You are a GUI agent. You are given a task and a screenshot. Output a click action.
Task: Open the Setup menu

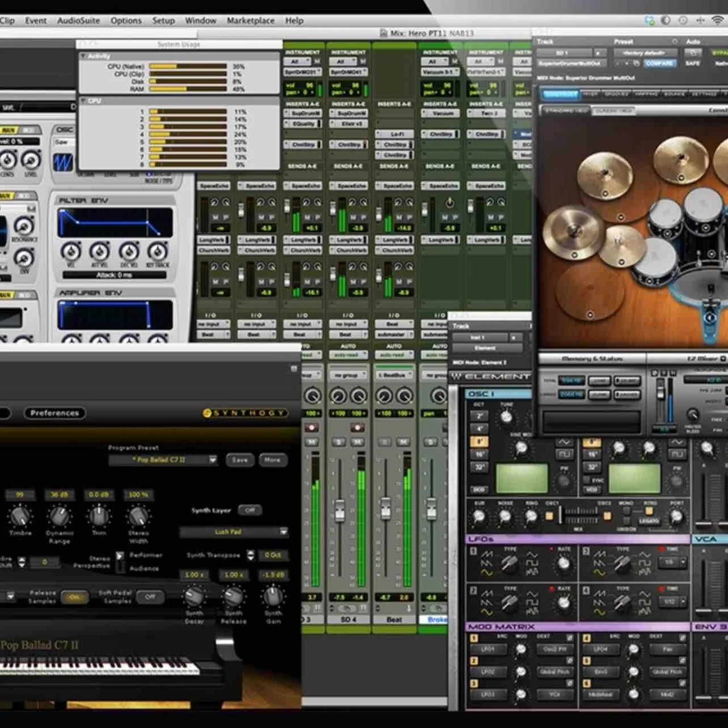coord(163,20)
